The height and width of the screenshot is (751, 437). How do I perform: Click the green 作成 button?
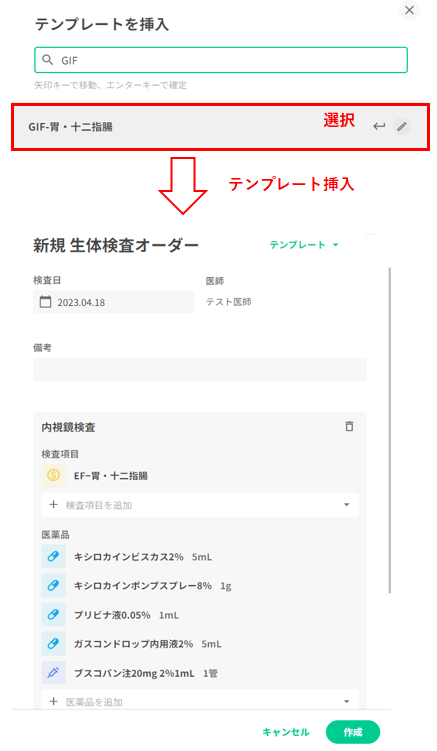pyautogui.click(x=353, y=732)
